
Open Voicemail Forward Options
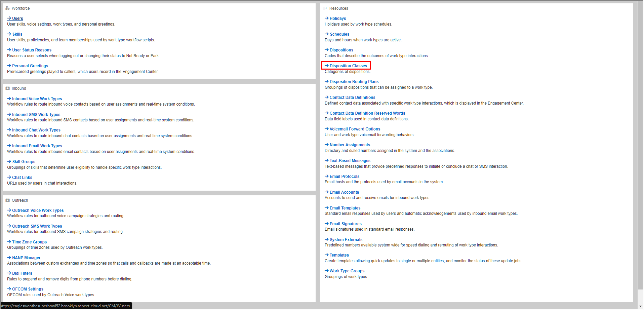coord(355,129)
